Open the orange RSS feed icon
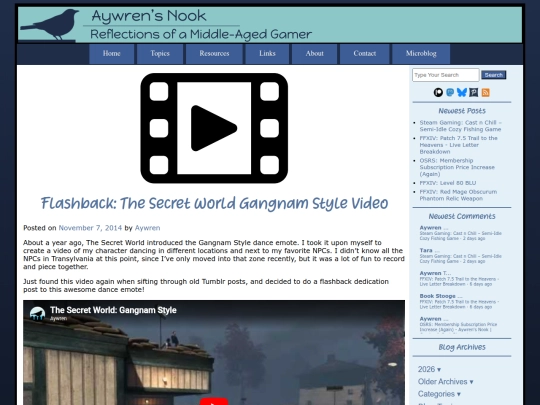The image size is (540, 405). coord(486,92)
